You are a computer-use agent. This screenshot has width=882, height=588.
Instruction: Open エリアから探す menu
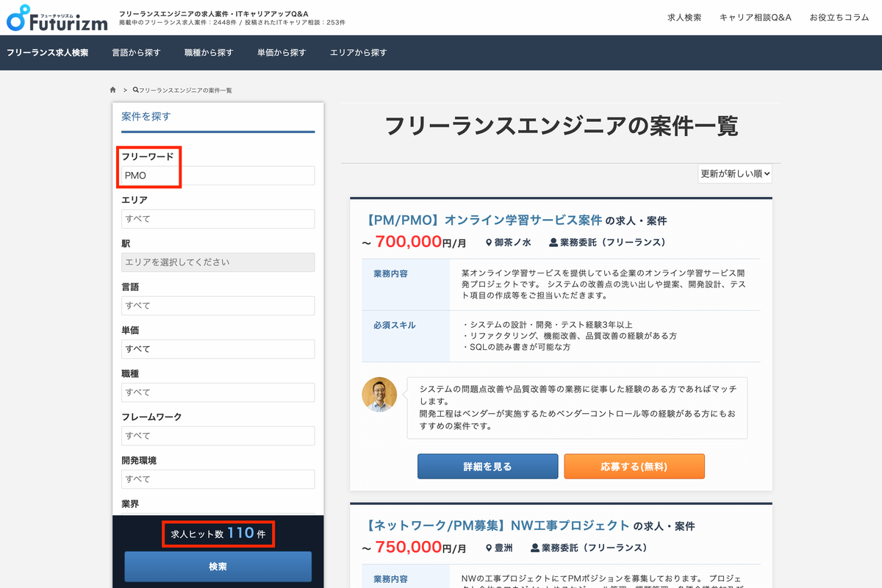(359, 53)
